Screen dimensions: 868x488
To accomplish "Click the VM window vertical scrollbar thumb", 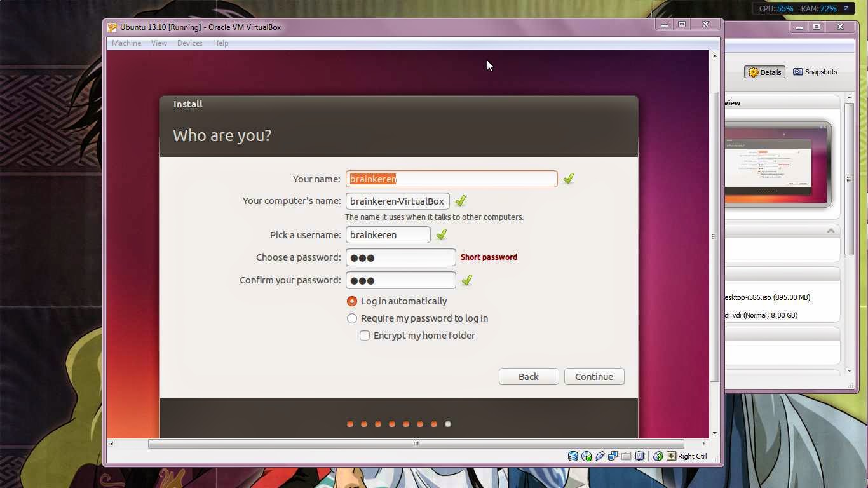I will pos(714,236).
